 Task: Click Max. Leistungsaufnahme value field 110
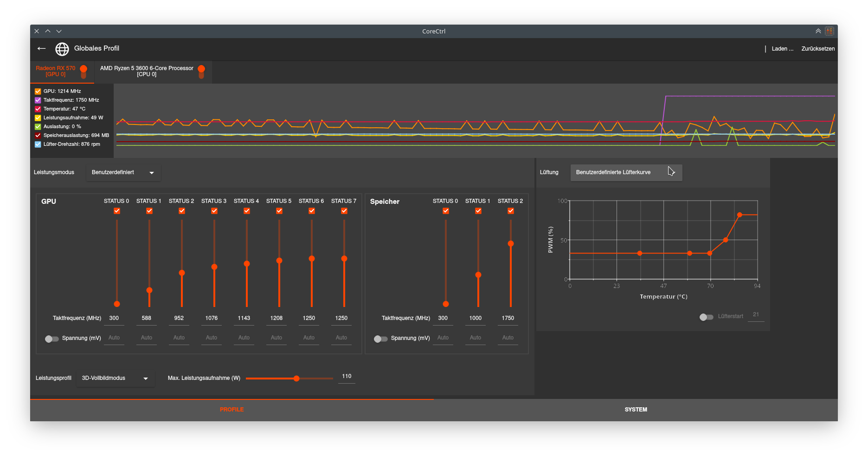[347, 377]
